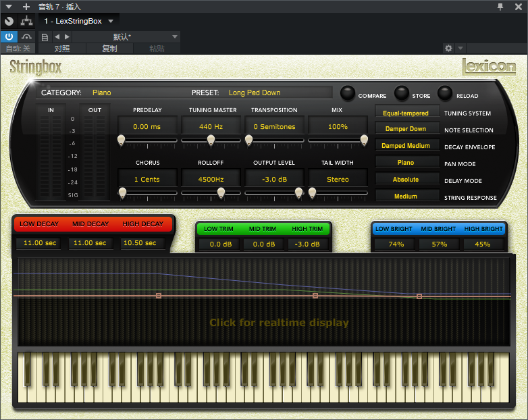Click Medium string response selector
Screen dimensions: 528x420
point(407,196)
